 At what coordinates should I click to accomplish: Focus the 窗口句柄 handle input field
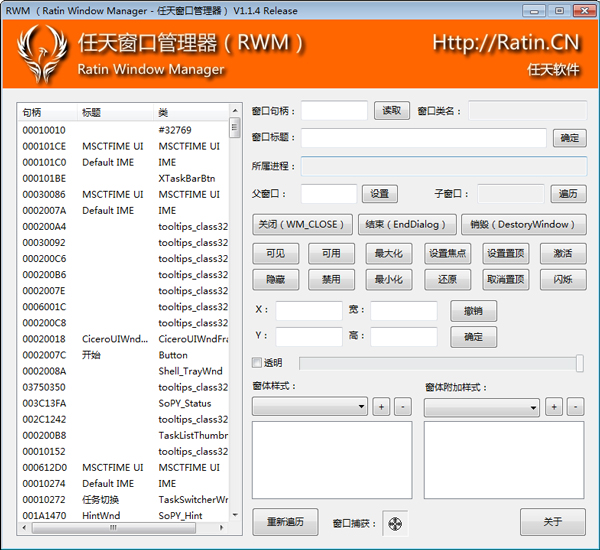click(334, 111)
